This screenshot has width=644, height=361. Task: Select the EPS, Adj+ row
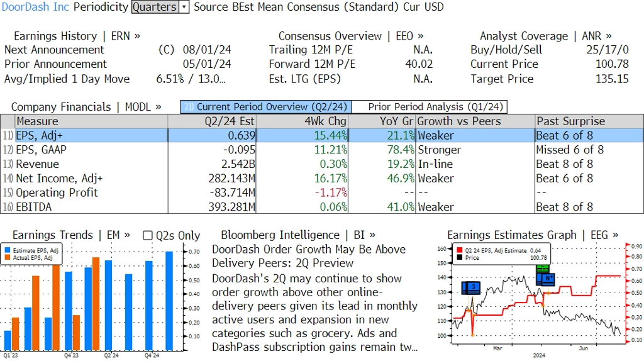pyautogui.click(x=322, y=135)
